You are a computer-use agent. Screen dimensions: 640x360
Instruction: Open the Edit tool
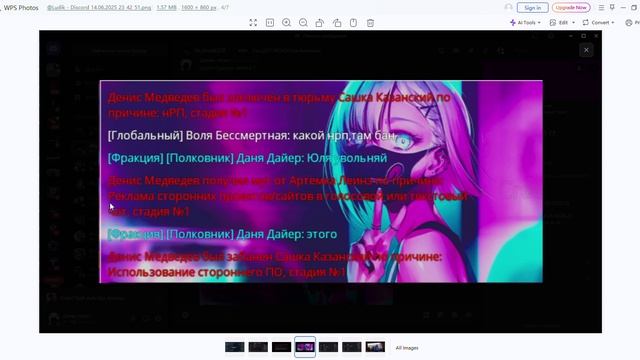[x=559, y=22]
